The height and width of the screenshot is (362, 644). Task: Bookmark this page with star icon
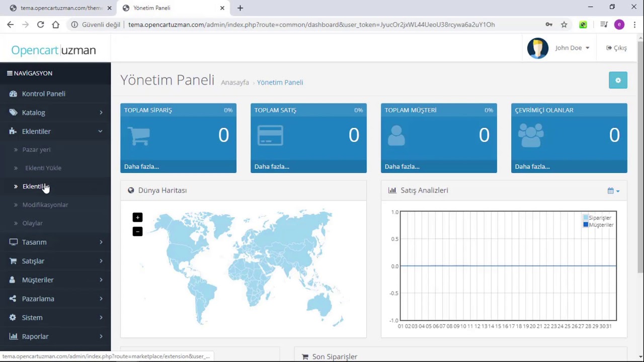coord(564,25)
